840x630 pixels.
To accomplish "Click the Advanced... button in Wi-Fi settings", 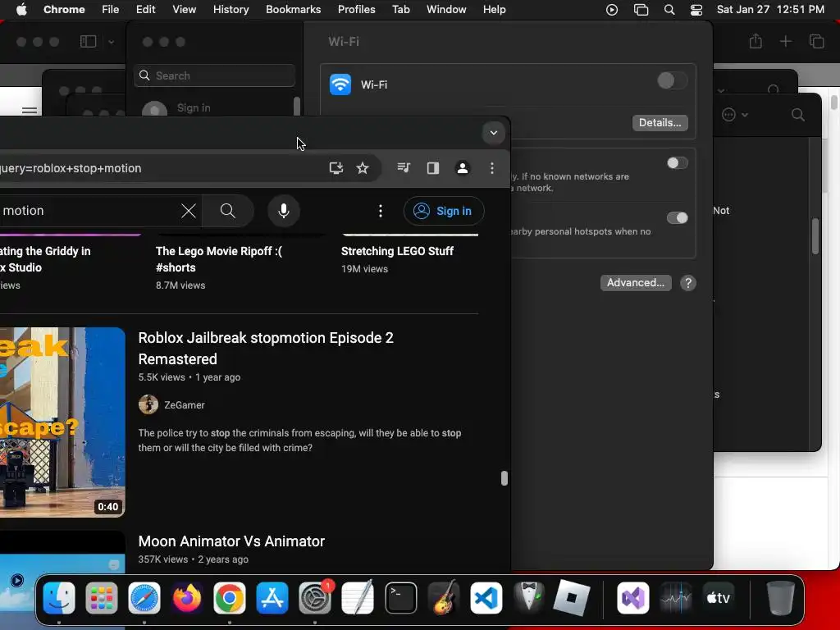I will coord(636,283).
